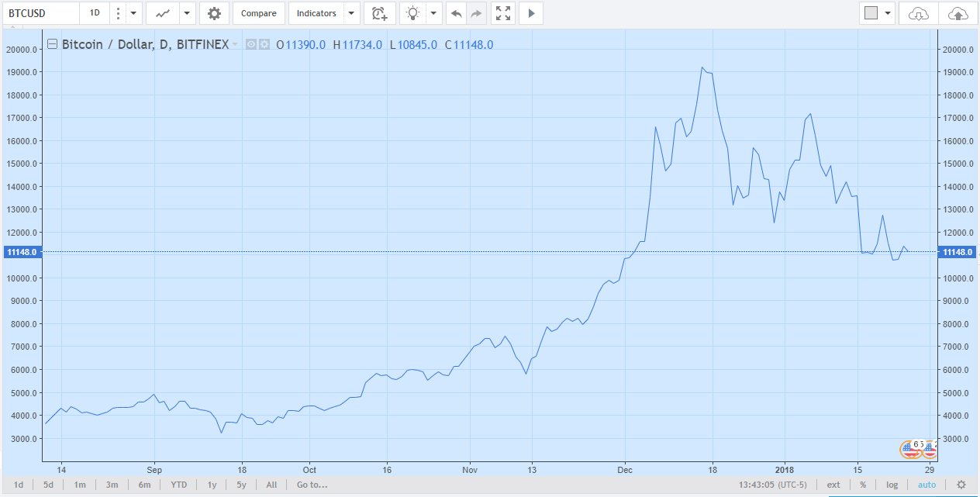Expand the time interval dropdown arrow
This screenshot has height=497, width=980.
pos(133,13)
